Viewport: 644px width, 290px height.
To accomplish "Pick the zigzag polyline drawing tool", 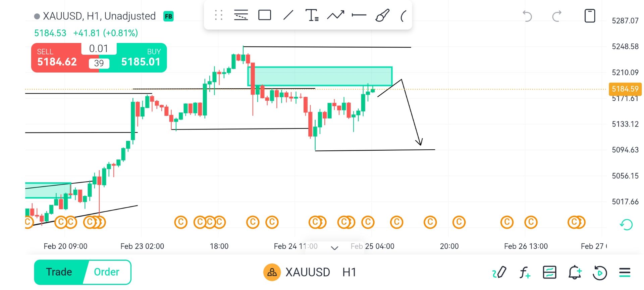I will click(335, 15).
